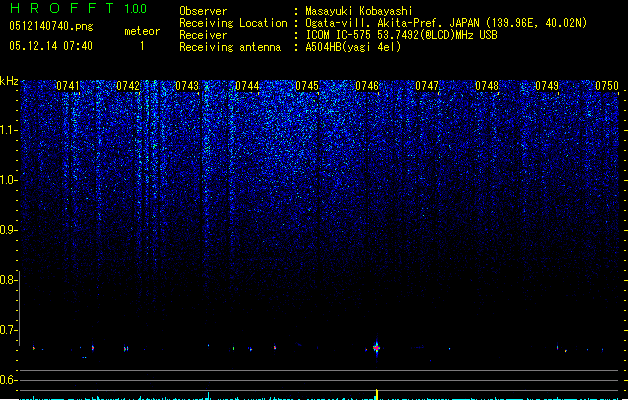Screen dimensions: 629x400
Task: Click the 0750 time marker
Action: (x=607, y=86)
